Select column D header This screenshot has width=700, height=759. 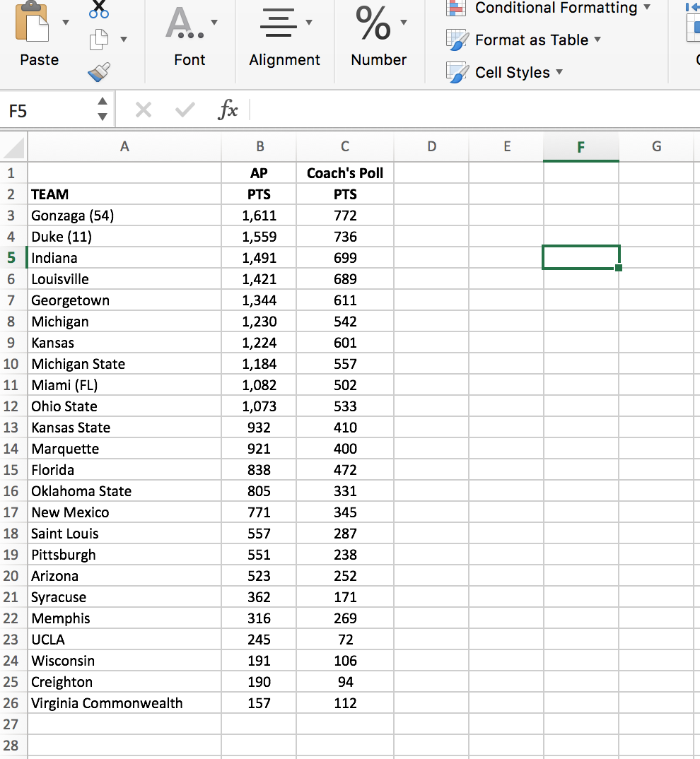tap(431, 147)
